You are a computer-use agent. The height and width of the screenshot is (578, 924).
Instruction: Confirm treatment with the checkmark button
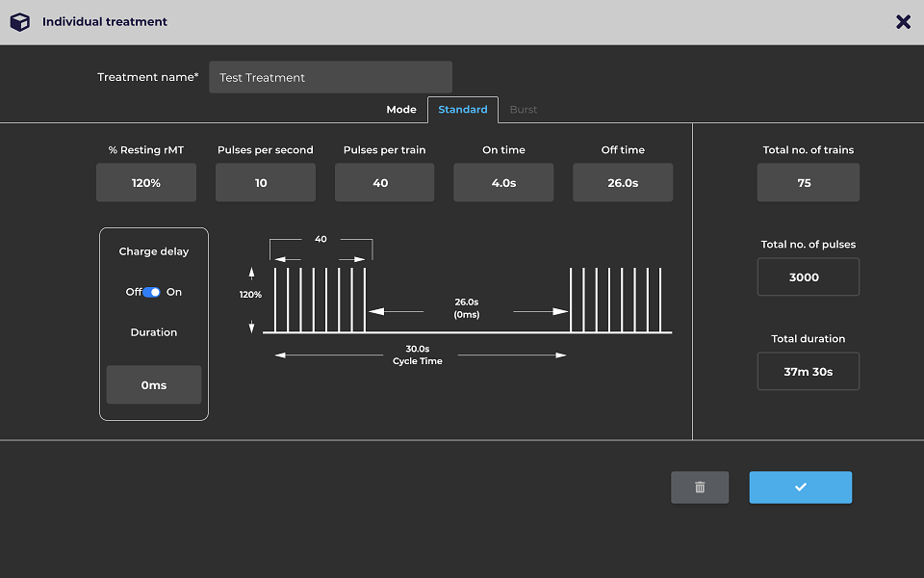pos(800,487)
